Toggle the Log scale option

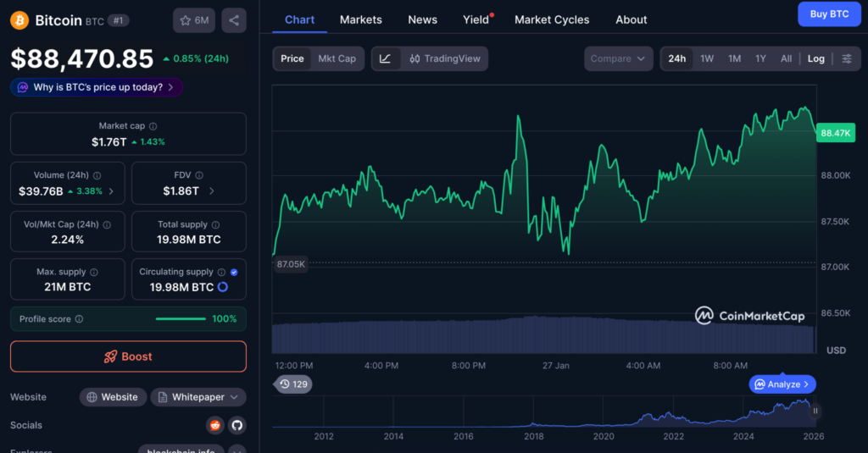click(x=815, y=58)
